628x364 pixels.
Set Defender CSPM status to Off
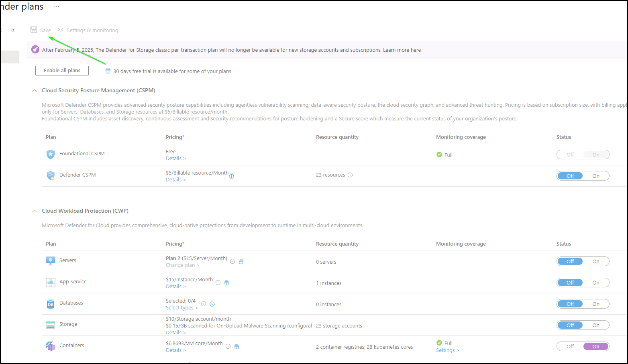click(x=570, y=176)
